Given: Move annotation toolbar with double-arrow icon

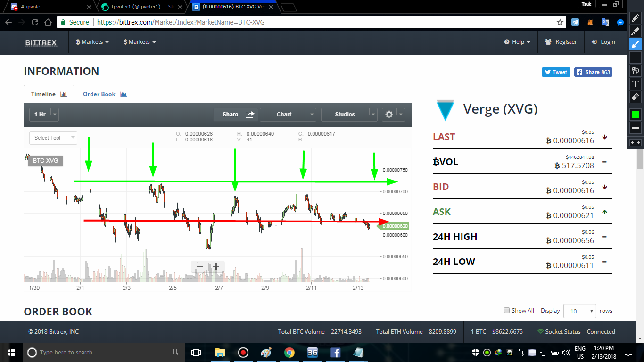Looking at the screenshot, I should [x=636, y=142].
